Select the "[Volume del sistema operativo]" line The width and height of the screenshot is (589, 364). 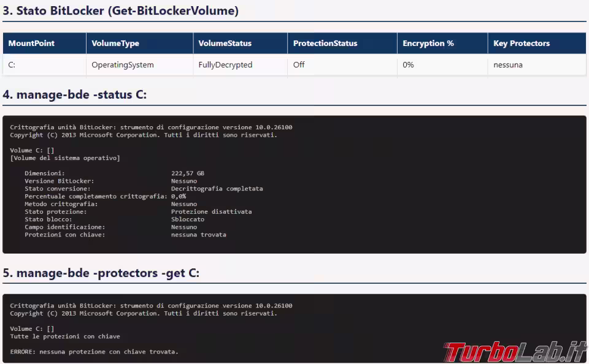[x=65, y=158]
